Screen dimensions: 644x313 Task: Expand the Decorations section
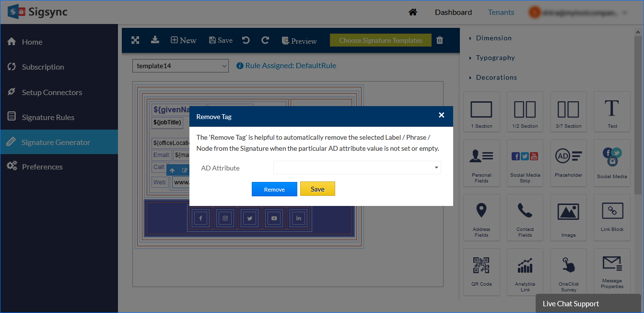pyautogui.click(x=496, y=77)
